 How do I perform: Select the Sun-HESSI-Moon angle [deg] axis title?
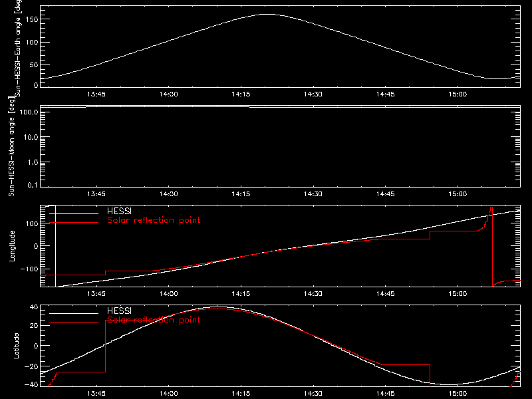[11, 146]
